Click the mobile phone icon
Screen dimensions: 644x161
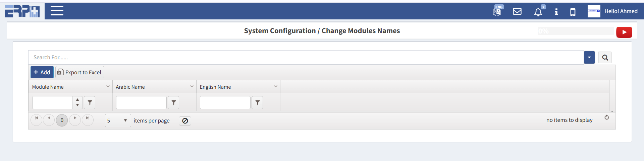click(x=573, y=12)
